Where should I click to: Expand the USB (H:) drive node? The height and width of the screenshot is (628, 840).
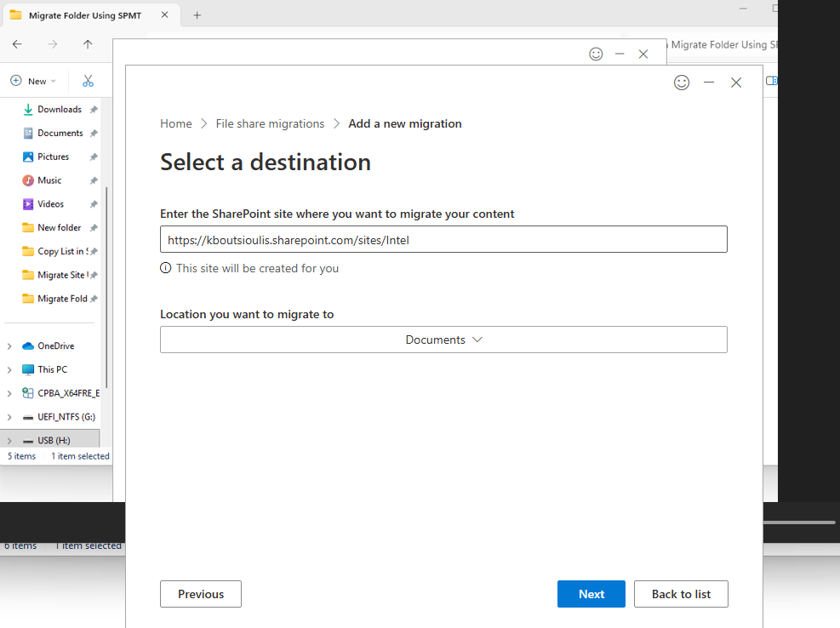tap(9, 441)
